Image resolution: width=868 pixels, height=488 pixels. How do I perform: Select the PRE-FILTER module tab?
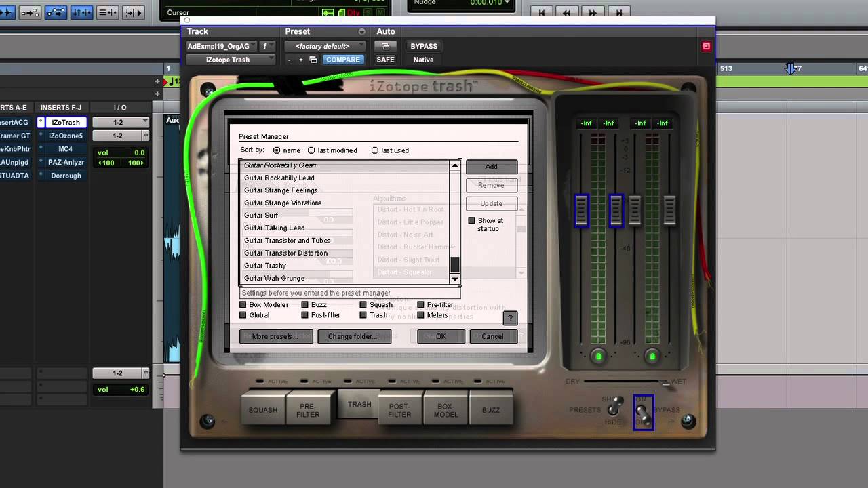[308, 410]
